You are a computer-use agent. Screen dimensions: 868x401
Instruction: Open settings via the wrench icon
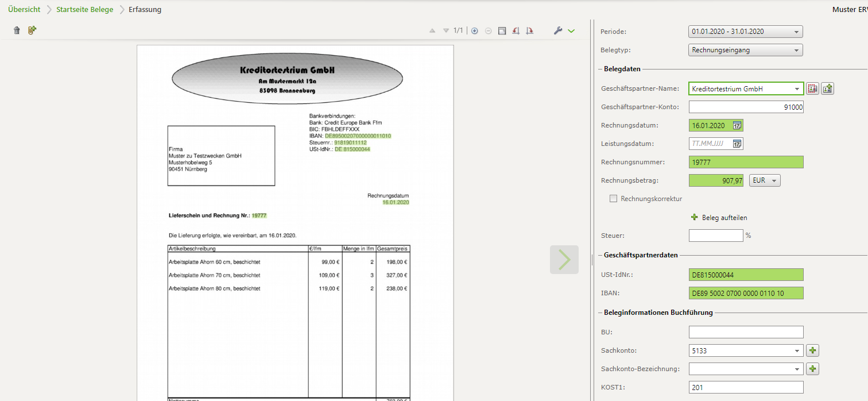click(557, 30)
